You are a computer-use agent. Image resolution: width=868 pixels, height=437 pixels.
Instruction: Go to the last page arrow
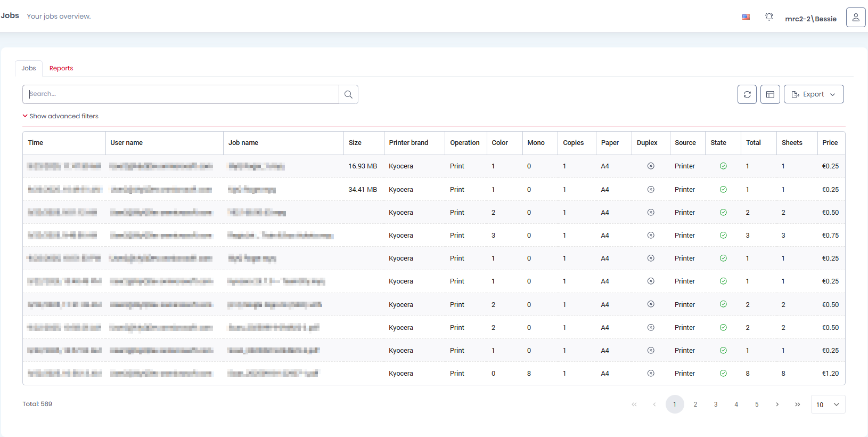tap(797, 404)
